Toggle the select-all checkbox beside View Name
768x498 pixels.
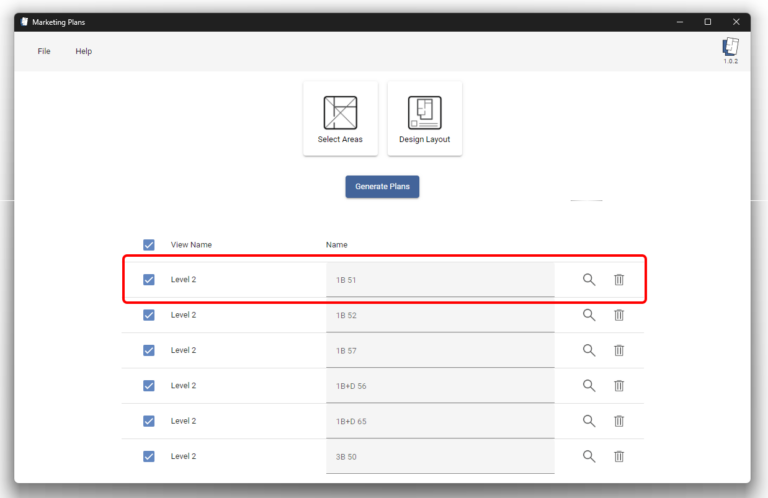[x=149, y=245]
